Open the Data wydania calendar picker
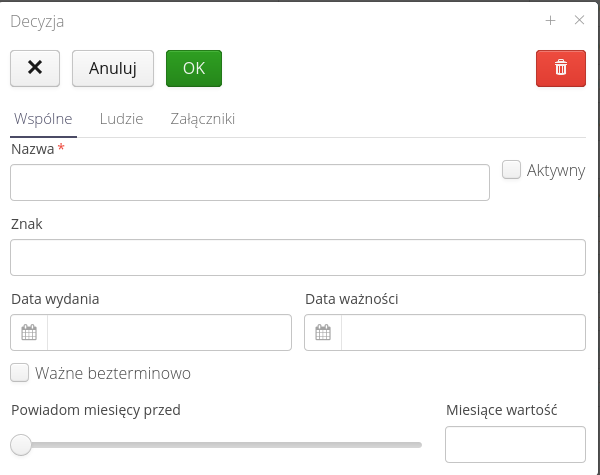Screen dimensions: 600x475 point(29,333)
